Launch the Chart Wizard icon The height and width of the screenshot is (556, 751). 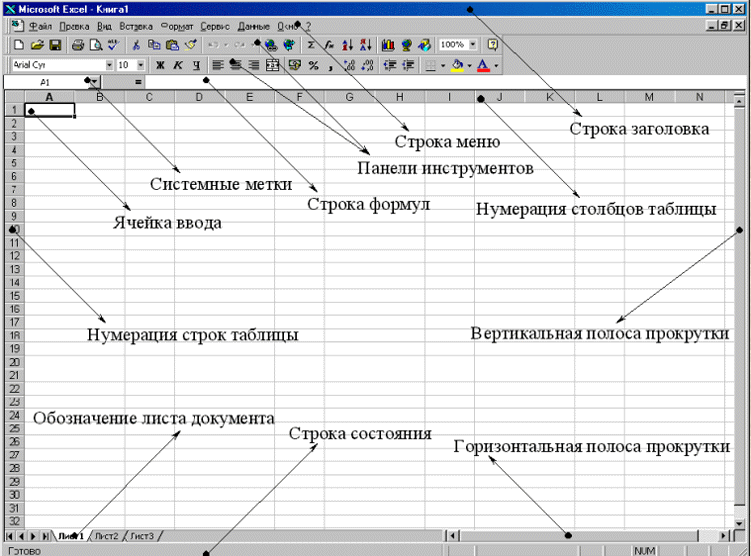[388, 45]
